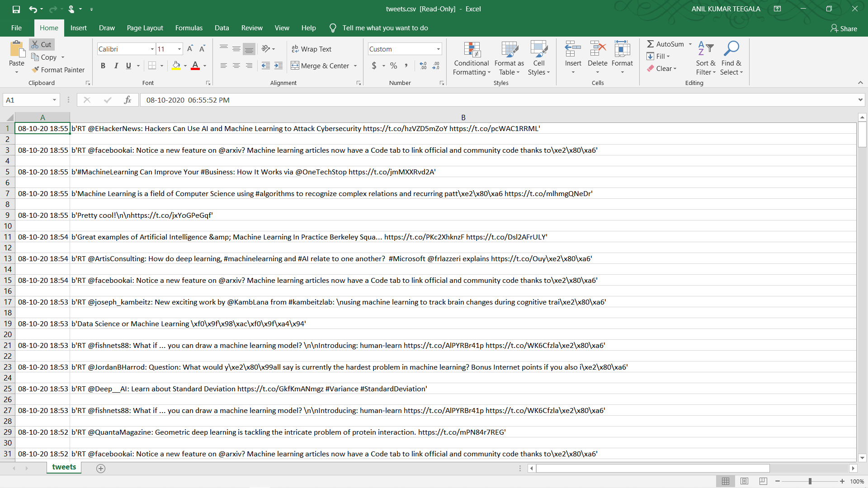868x488 pixels.
Task: Align cell text to the left
Action: point(223,66)
